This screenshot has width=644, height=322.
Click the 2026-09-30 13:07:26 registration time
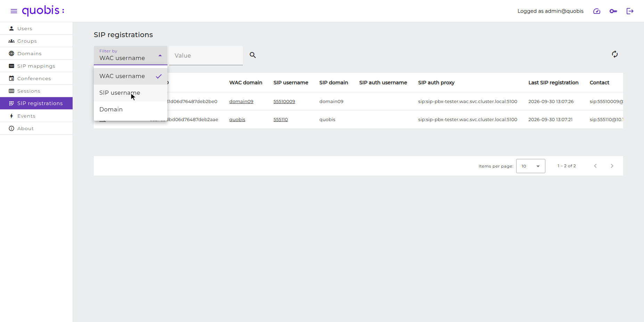[x=551, y=102]
